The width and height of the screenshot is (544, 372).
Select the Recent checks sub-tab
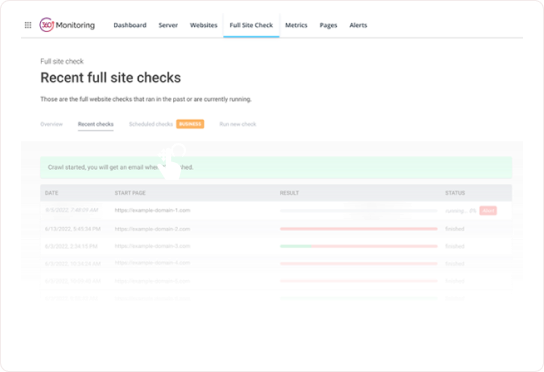[x=96, y=124]
